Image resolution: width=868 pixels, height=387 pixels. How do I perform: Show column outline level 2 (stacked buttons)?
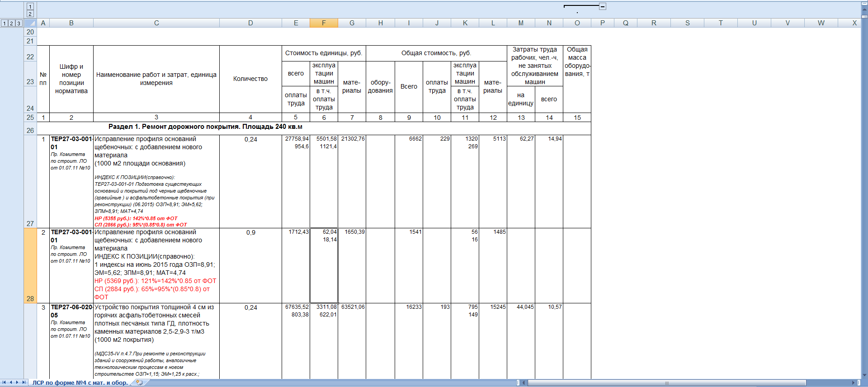point(30,14)
